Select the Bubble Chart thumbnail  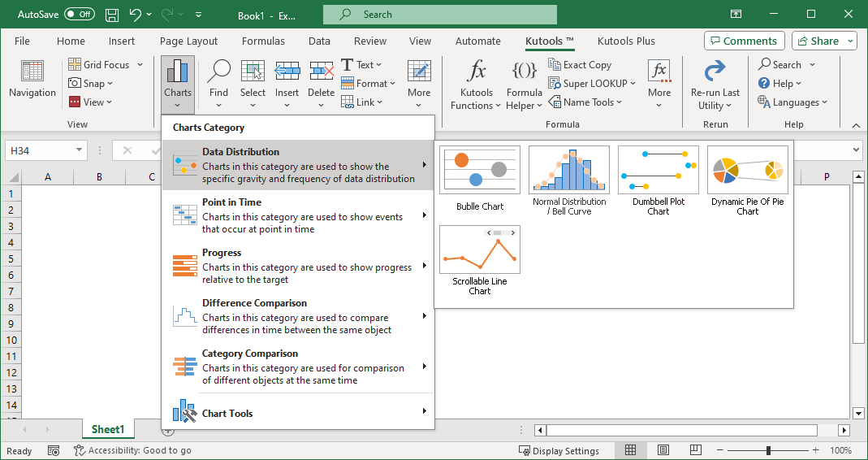(479, 170)
